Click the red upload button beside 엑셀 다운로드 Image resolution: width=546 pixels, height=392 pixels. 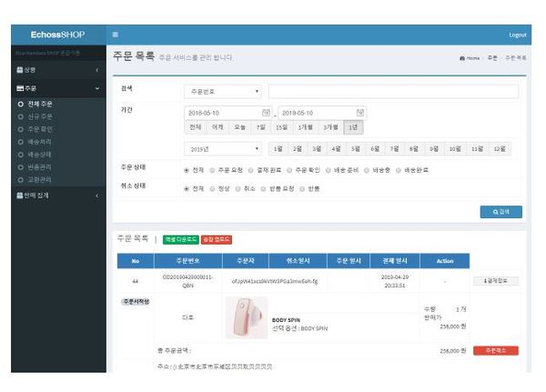pos(217,239)
